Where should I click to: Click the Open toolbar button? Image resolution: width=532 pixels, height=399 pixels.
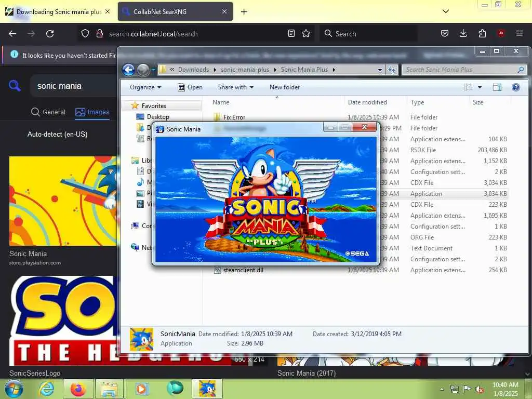click(x=190, y=87)
